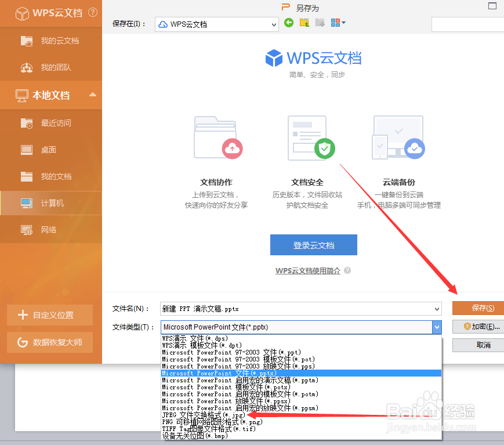Viewport: 504px width, 445px height.
Task: Open the 文件名 dropdown arrow
Action: click(437, 309)
